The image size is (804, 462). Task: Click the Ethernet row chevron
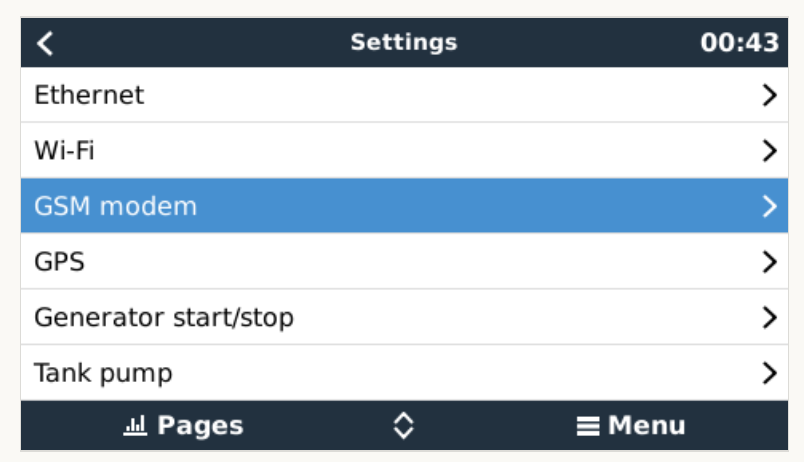coord(769,95)
